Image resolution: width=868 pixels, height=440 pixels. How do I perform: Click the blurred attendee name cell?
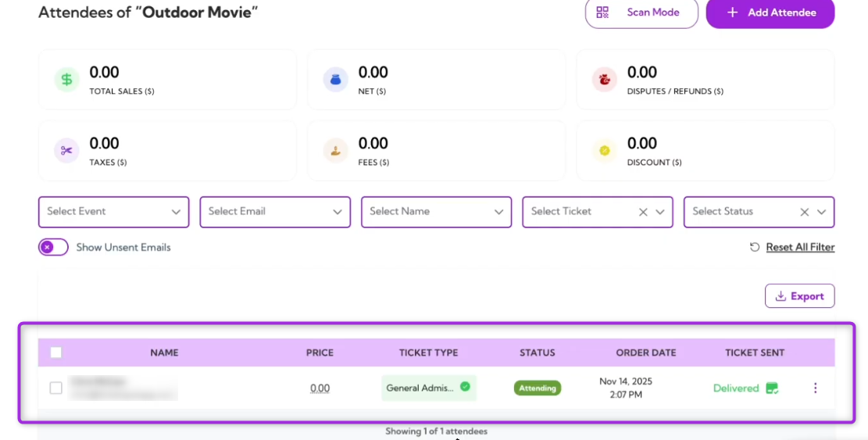pyautogui.click(x=123, y=388)
